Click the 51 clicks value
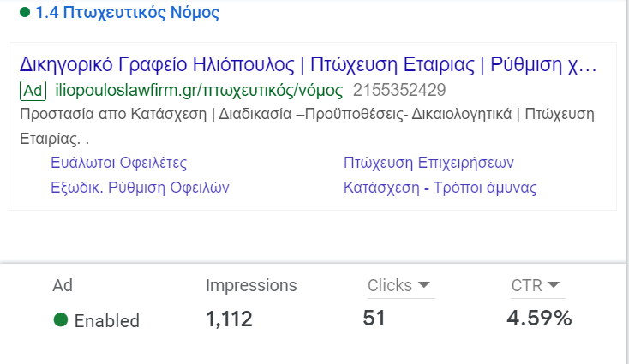Screen dimensions: 629x364 tap(374, 319)
